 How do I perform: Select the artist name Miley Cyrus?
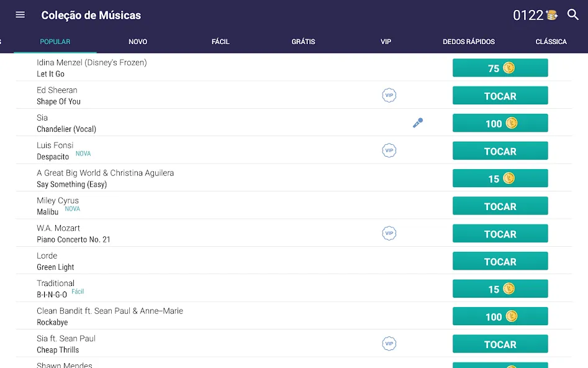pyautogui.click(x=58, y=201)
